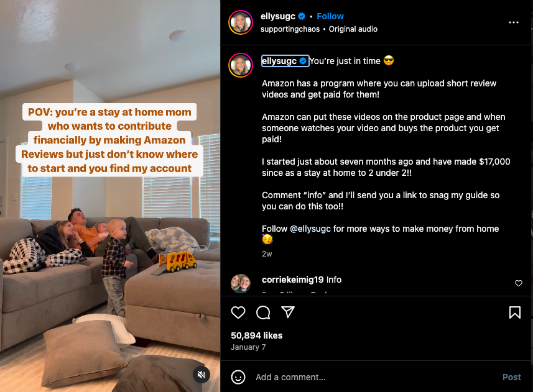This screenshot has height=392, width=533.
Task: Like corriekeimig19's comment with the small heart
Action: tap(518, 283)
